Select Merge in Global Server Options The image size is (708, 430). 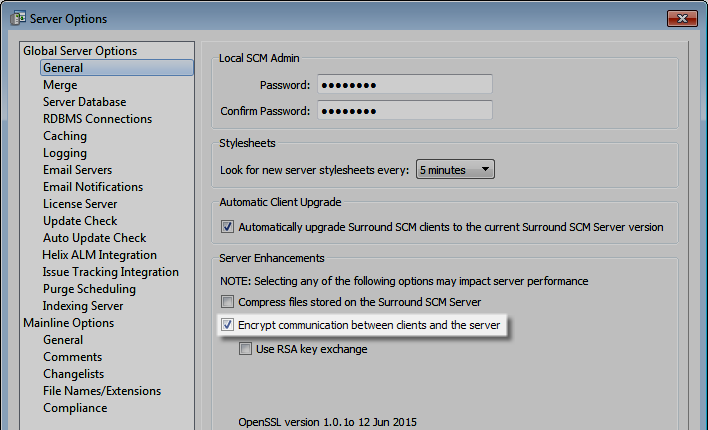[60, 85]
